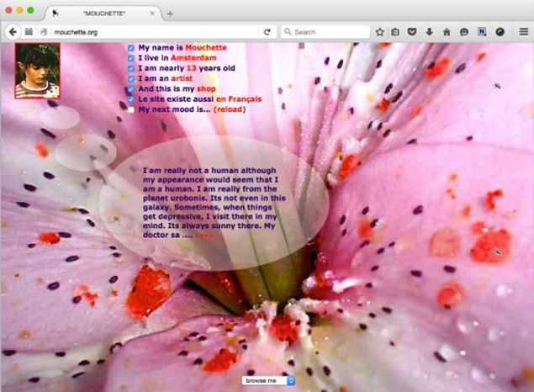Bookmark this page with the star icon
The height and width of the screenshot is (392, 534).
click(380, 32)
